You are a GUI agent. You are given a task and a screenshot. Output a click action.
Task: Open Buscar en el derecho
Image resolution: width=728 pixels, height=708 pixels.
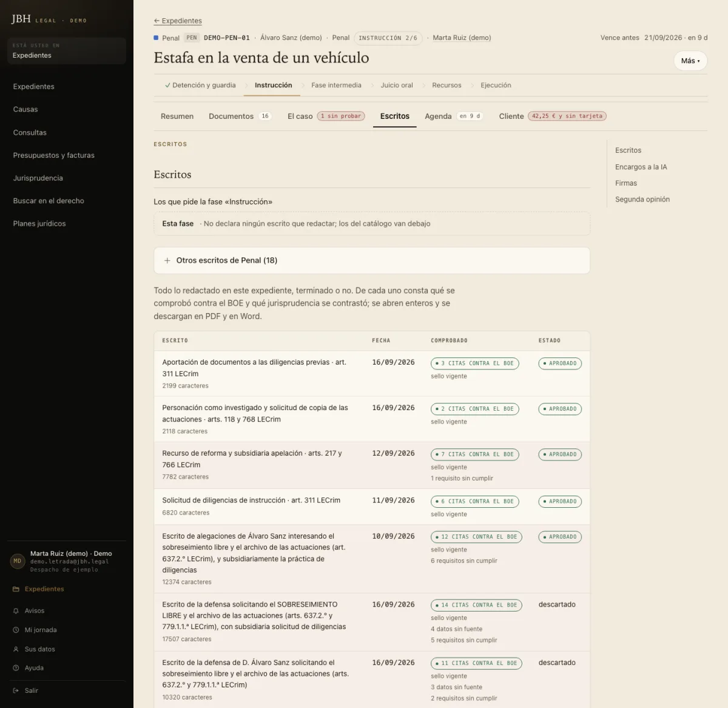click(49, 201)
